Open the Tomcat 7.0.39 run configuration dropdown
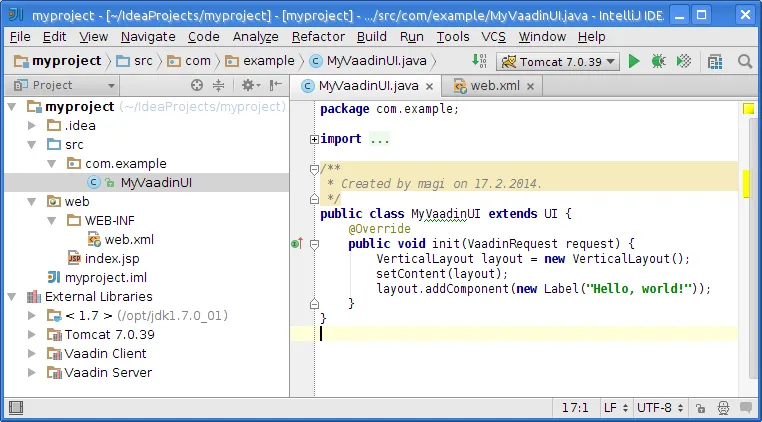 point(559,61)
